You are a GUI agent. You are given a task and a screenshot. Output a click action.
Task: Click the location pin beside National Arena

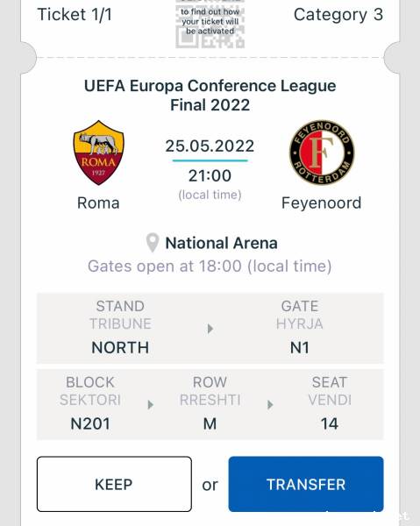click(x=153, y=243)
